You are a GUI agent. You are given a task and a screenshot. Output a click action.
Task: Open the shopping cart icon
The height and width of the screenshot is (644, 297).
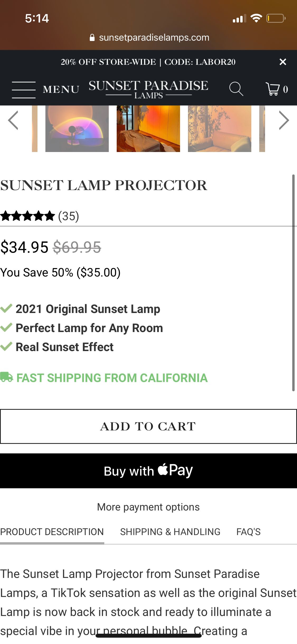click(273, 89)
